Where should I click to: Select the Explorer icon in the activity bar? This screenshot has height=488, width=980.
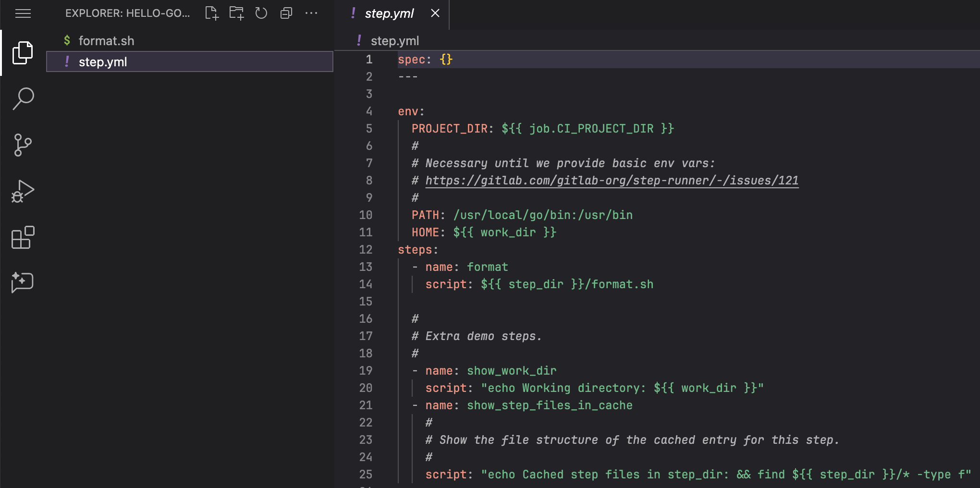pyautogui.click(x=23, y=52)
